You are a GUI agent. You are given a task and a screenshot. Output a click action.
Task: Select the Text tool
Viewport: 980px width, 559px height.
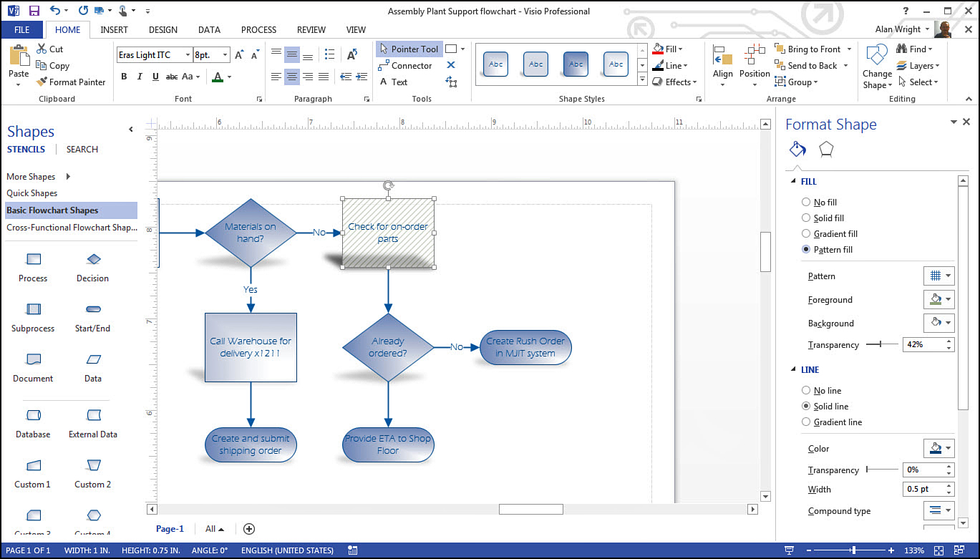(394, 82)
